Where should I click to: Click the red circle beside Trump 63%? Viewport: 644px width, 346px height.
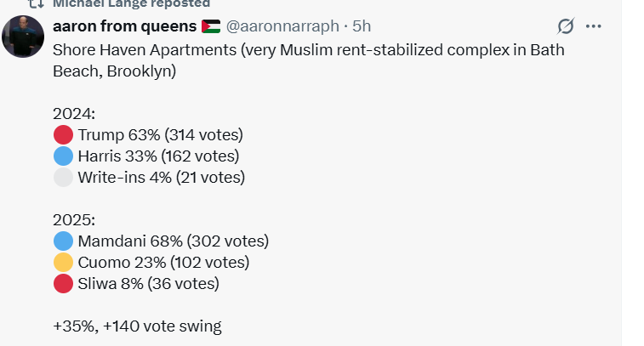pos(63,134)
